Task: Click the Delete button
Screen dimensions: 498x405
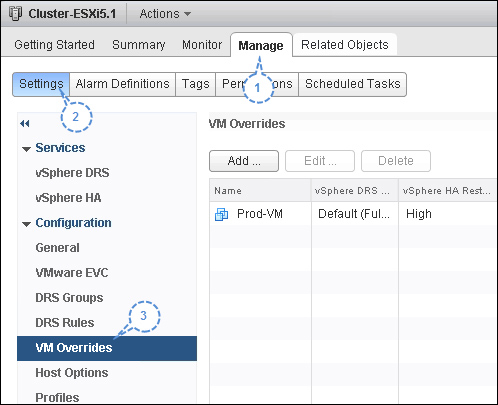Action: pos(396,161)
